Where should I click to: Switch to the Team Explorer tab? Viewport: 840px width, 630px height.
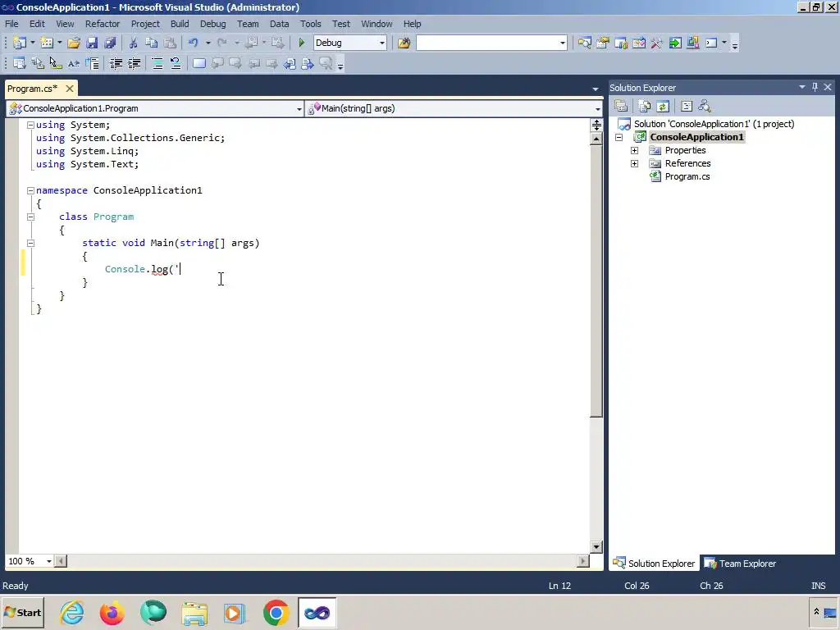741,564
